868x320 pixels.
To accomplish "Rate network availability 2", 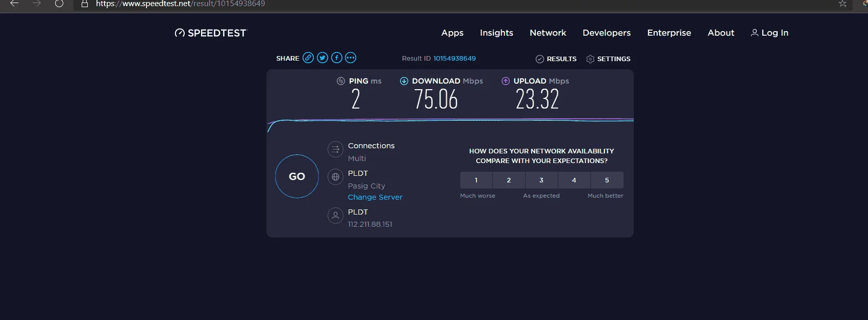I will click(509, 180).
